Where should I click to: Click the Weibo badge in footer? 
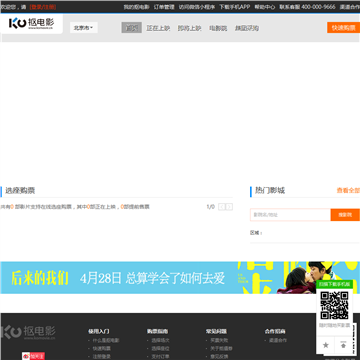point(33,356)
